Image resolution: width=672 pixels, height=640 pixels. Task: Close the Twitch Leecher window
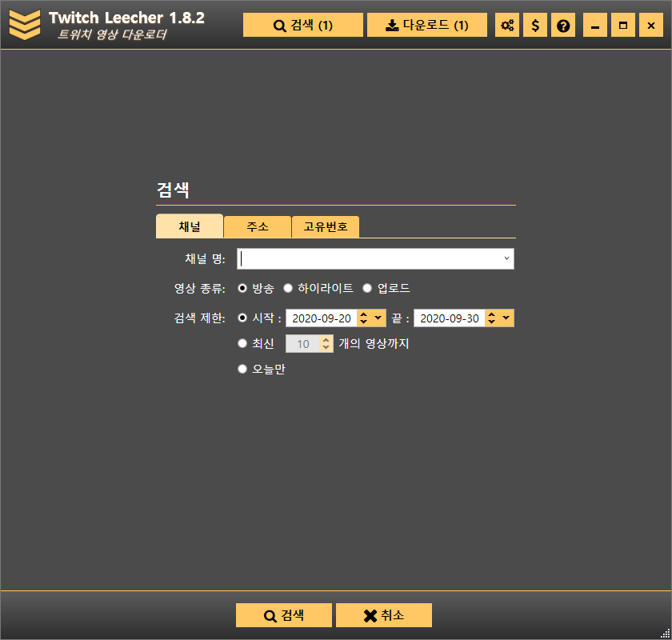[651, 25]
